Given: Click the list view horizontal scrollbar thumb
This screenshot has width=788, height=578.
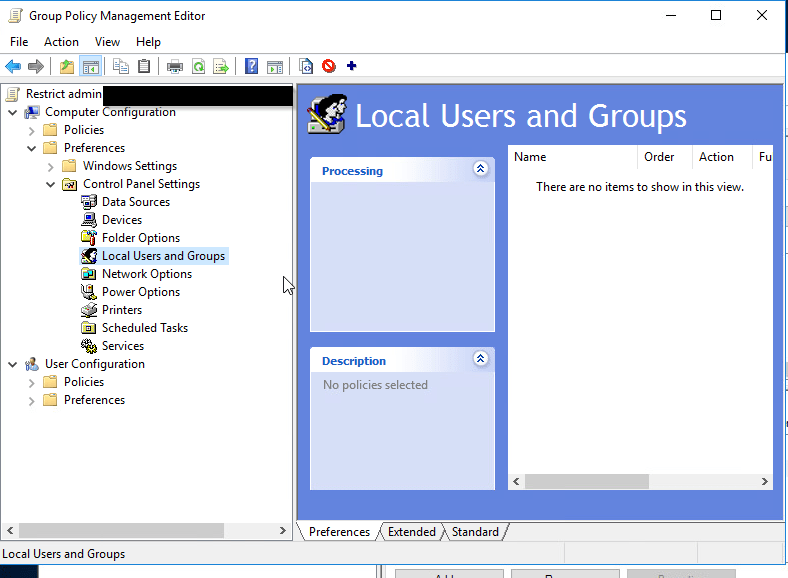Looking at the screenshot, I should (587, 481).
